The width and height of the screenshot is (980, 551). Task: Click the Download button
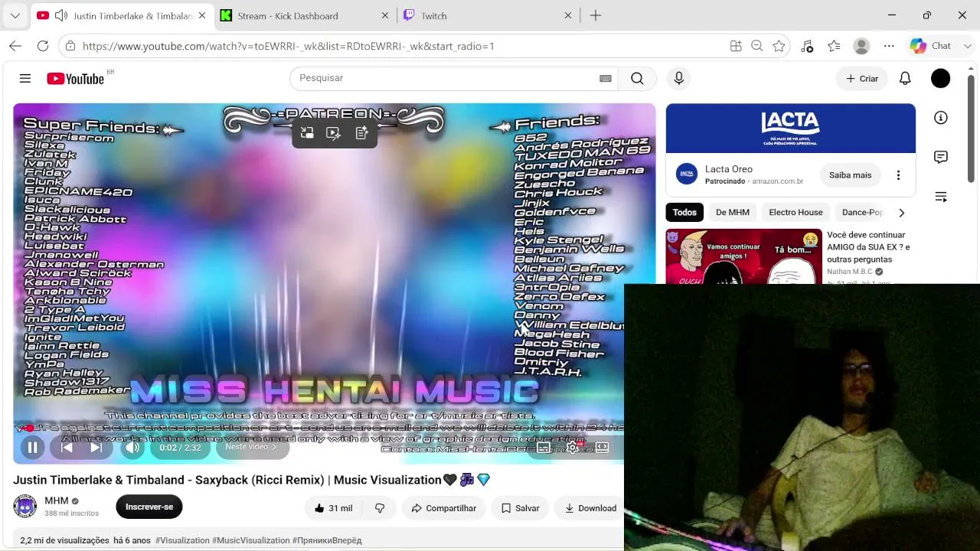[x=590, y=508]
